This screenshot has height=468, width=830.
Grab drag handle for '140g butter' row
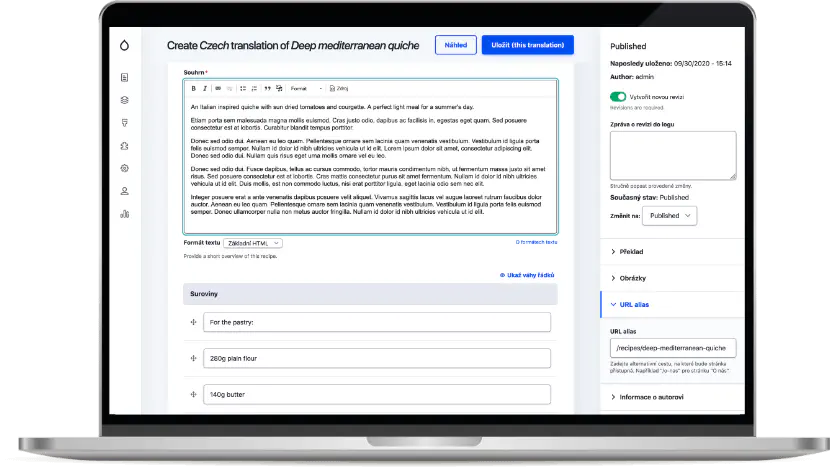point(194,394)
